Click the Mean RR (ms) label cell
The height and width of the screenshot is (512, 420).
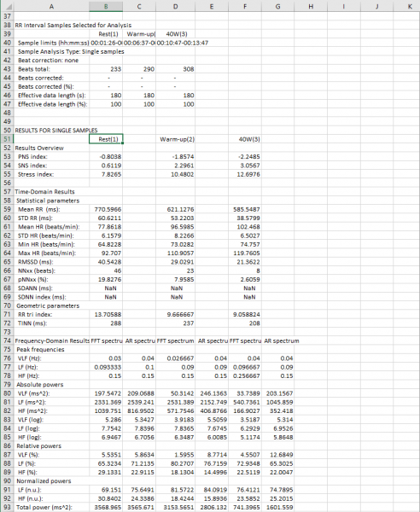pos(51,209)
